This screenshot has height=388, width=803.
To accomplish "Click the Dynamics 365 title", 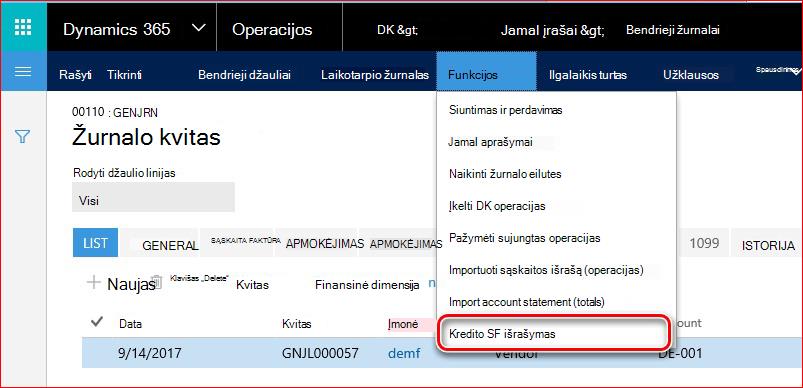I will [117, 29].
